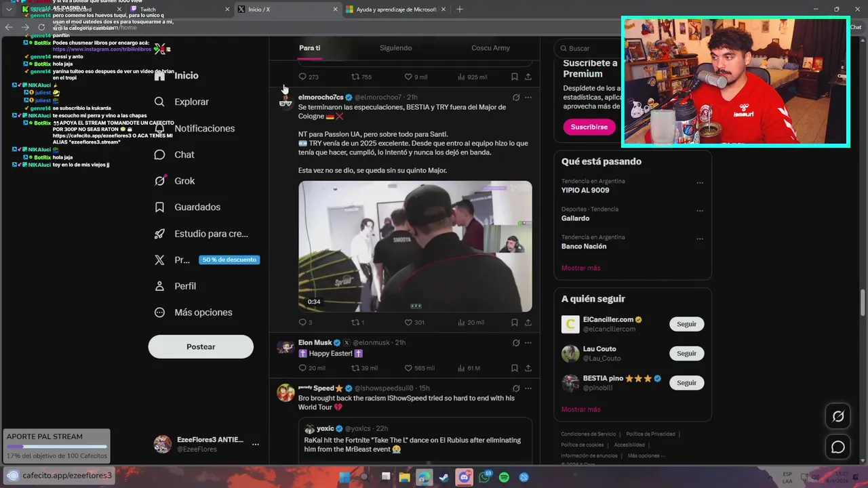Open browser tab search dropdown arrow
Viewport: 868px width, 488px height.
click(9, 9)
